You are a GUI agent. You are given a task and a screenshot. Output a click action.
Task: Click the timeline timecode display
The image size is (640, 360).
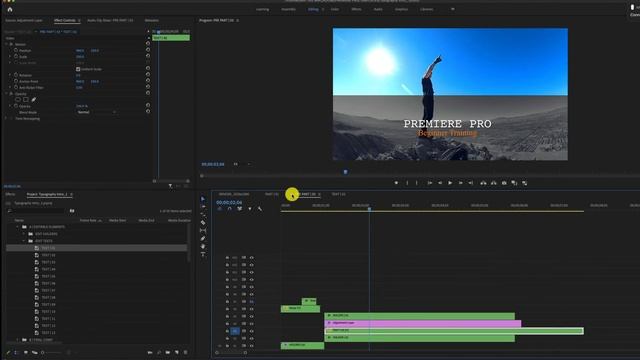point(229,202)
